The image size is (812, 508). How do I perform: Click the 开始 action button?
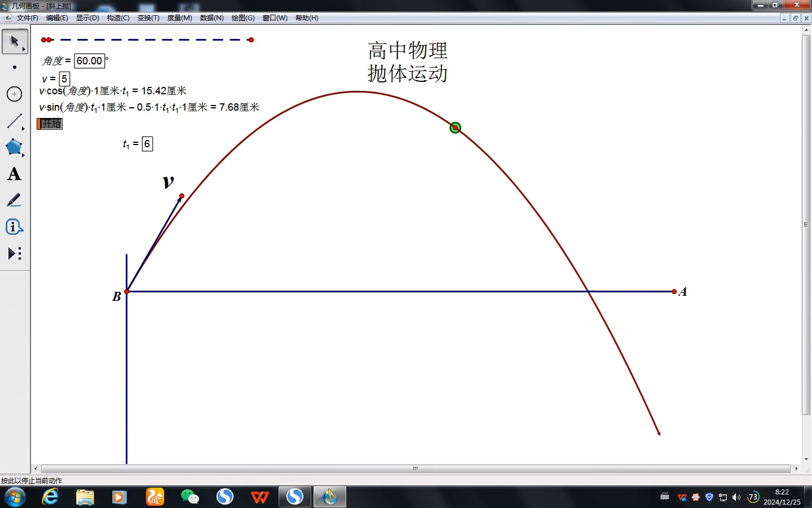50,124
